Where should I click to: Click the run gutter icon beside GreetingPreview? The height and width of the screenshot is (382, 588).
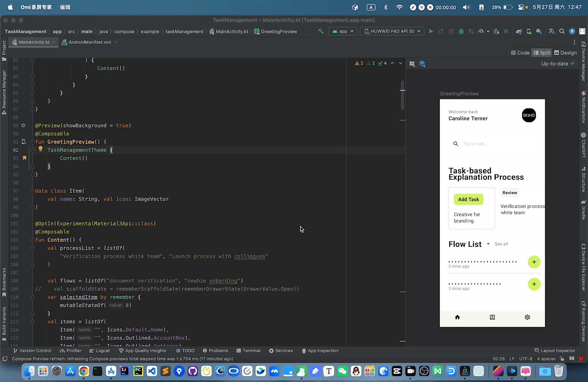coord(24,142)
